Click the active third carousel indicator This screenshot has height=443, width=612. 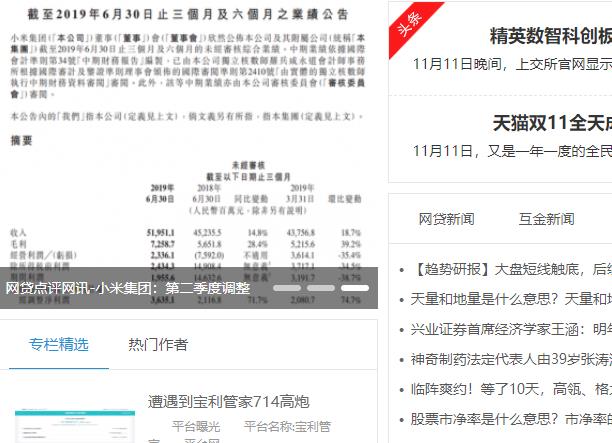(x=355, y=288)
